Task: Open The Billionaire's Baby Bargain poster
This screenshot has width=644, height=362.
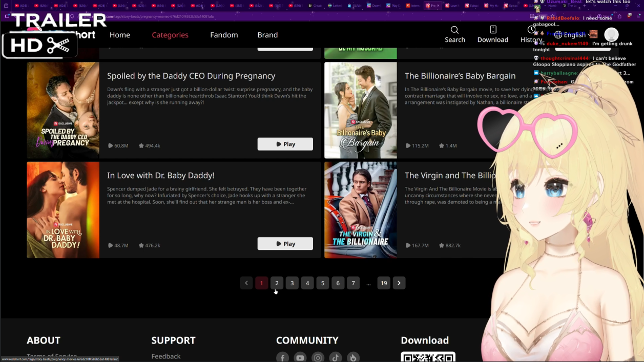Action: (x=361, y=110)
